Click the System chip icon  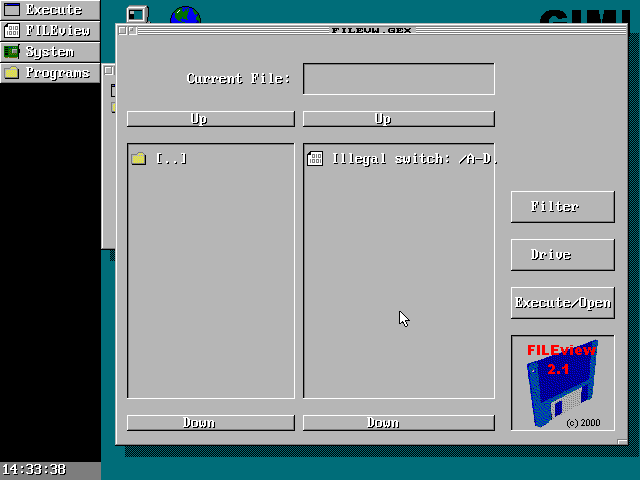12,52
